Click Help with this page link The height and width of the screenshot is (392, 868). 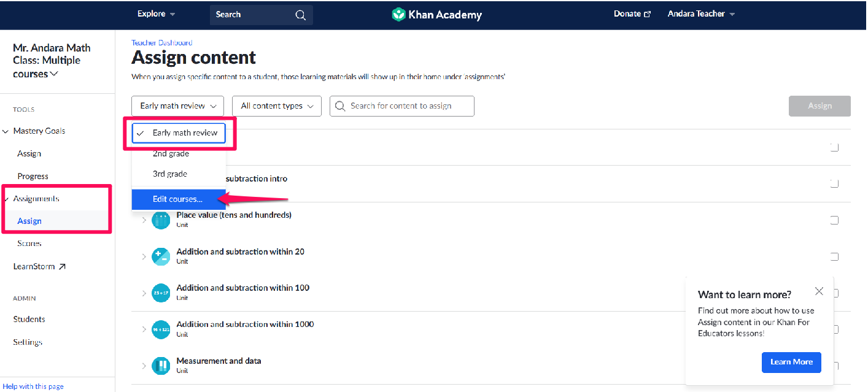pos(33,386)
